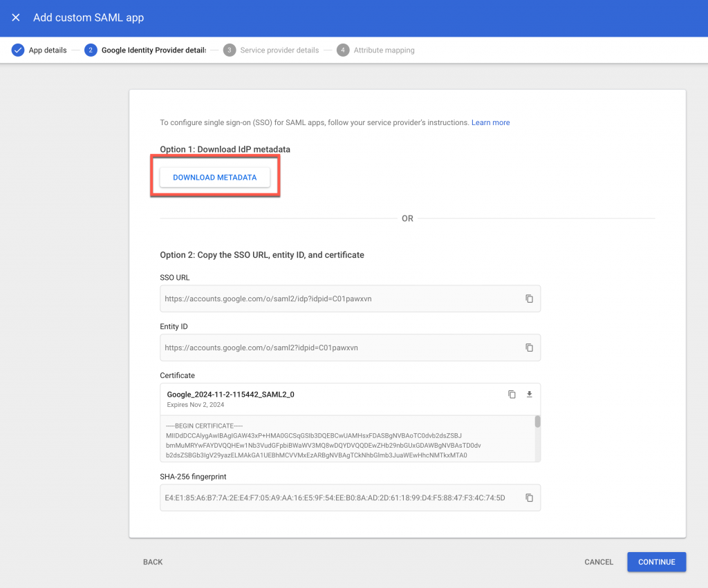Select the step 3 circle icon
The image size is (708, 588).
coord(230,50)
